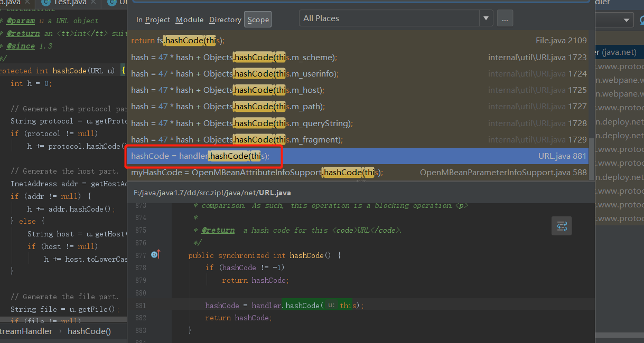Open dropdown arrow in background window's top right

tap(627, 20)
